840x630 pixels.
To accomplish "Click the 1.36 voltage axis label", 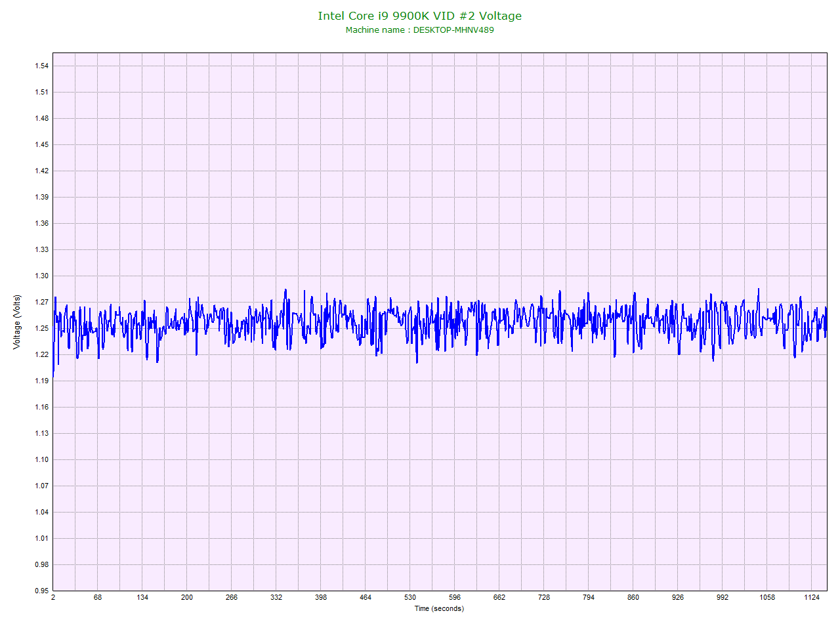I will point(41,223).
